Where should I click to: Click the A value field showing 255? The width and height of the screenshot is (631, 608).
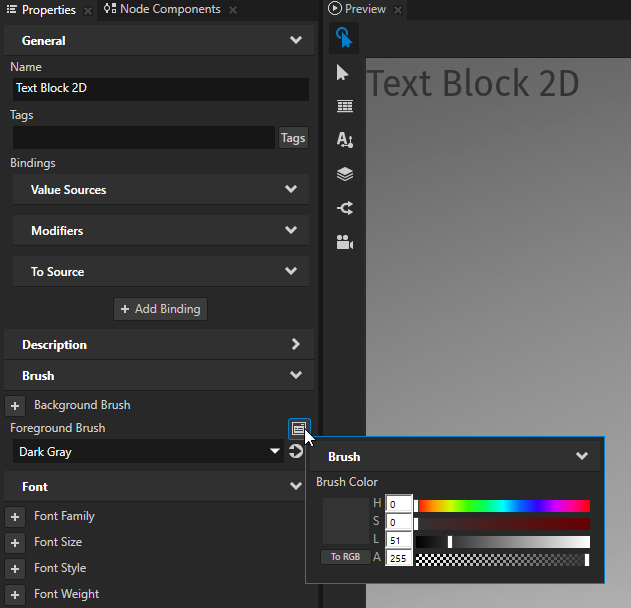coord(399,558)
